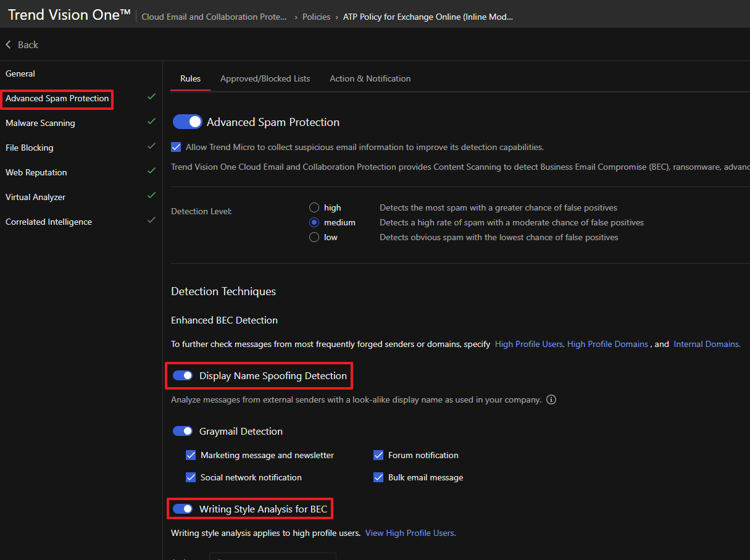Uncheck Forum notification checkbox
This screenshot has width=750, height=560.
pos(378,455)
